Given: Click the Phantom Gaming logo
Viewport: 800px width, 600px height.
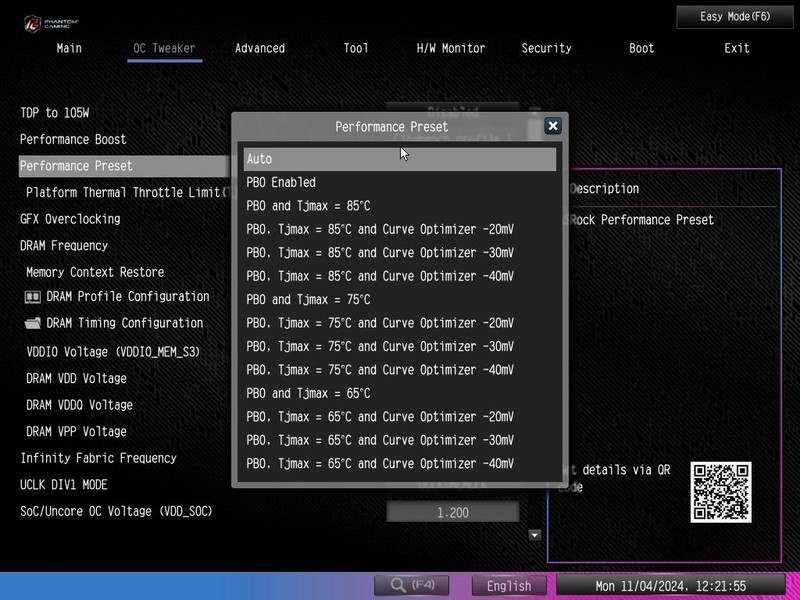Looking at the screenshot, I should coord(45,20).
